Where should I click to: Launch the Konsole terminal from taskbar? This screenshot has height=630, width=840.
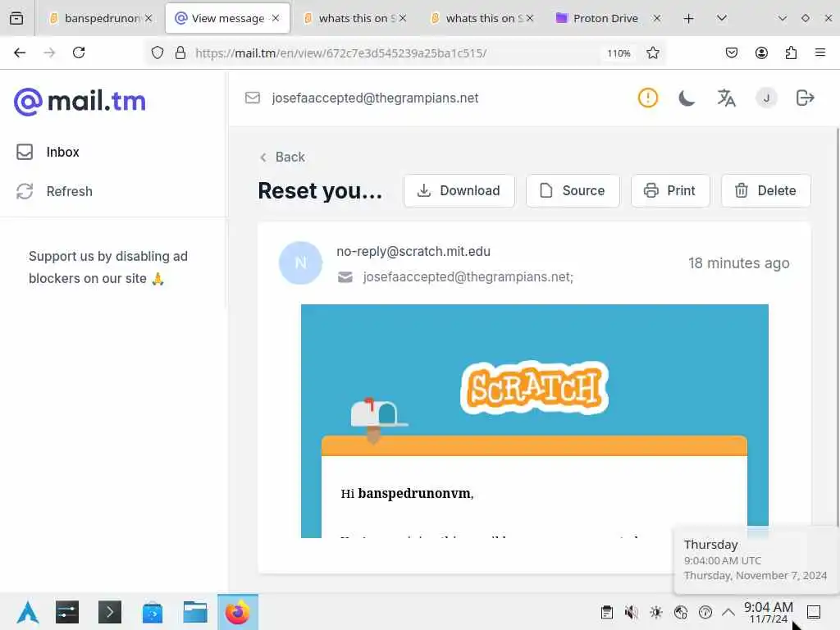pyautogui.click(x=110, y=612)
